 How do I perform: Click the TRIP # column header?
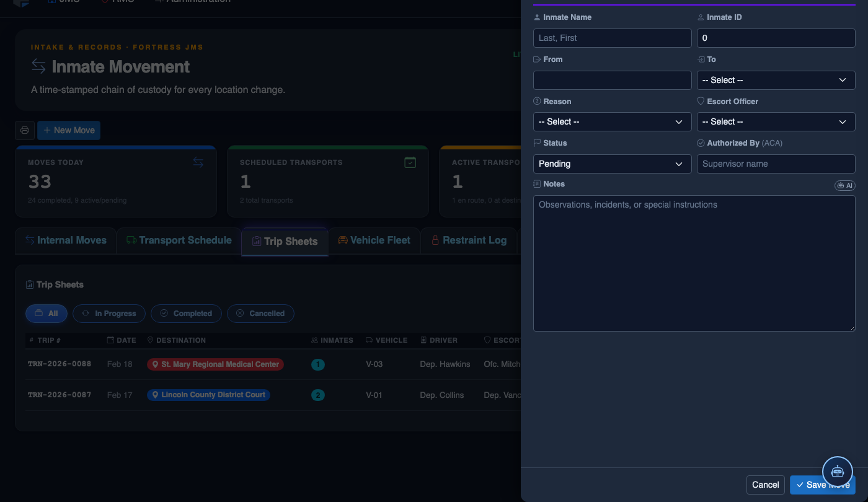45,340
